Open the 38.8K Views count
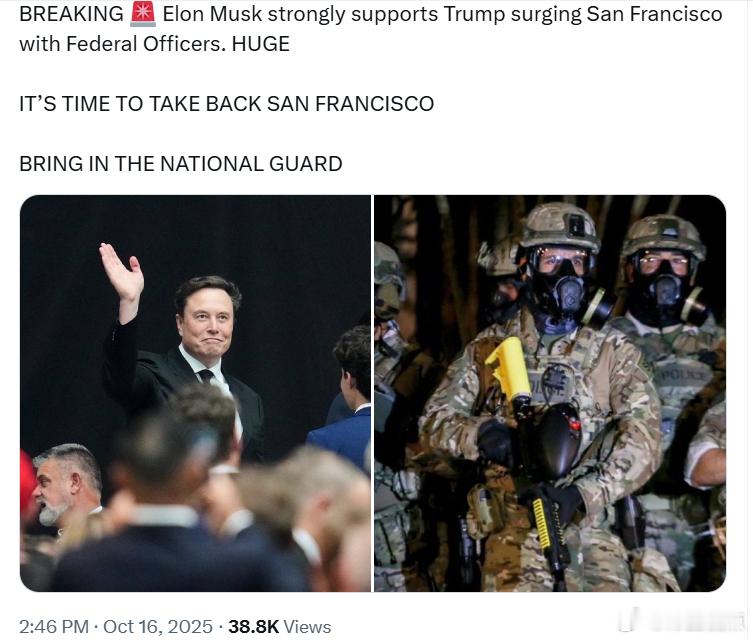Viewport: 753px width, 640px height. (x=280, y=627)
